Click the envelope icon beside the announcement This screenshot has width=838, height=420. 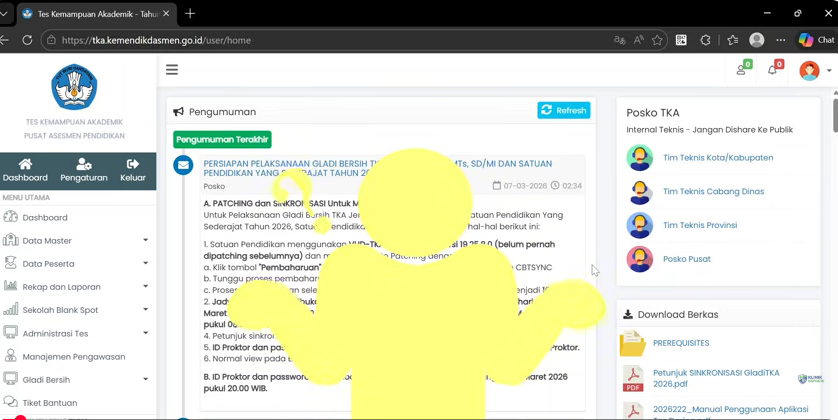(183, 165)
